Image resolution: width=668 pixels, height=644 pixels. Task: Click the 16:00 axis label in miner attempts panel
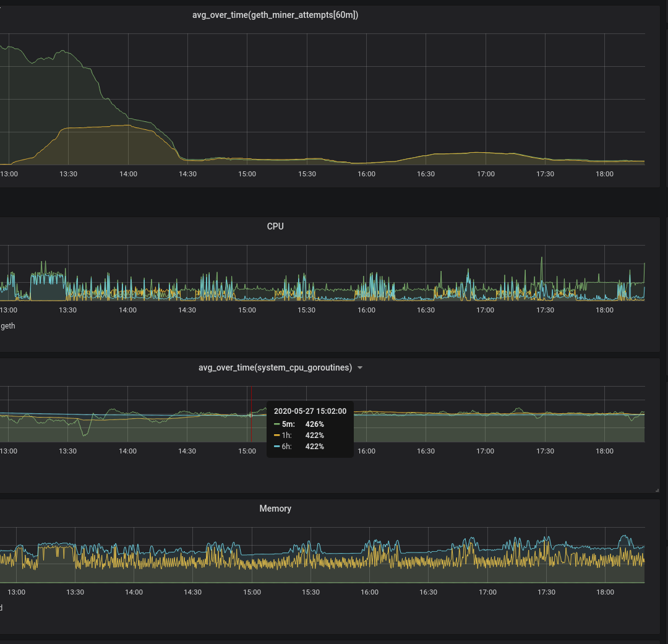click(x=366, y=174)
